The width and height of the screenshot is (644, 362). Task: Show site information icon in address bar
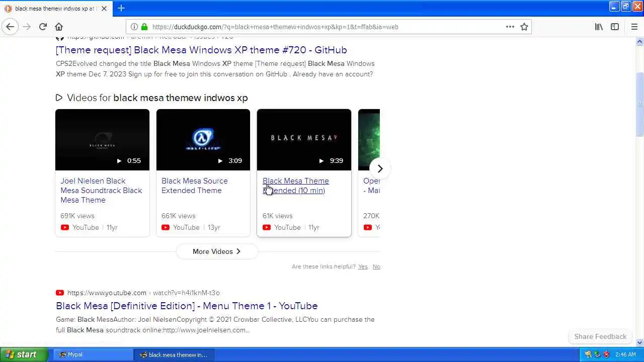134,27
